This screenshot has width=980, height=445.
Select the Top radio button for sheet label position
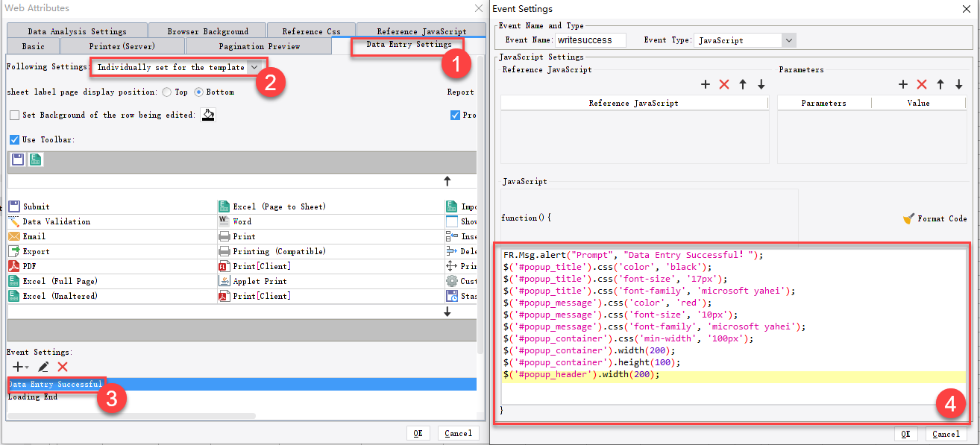168,92
